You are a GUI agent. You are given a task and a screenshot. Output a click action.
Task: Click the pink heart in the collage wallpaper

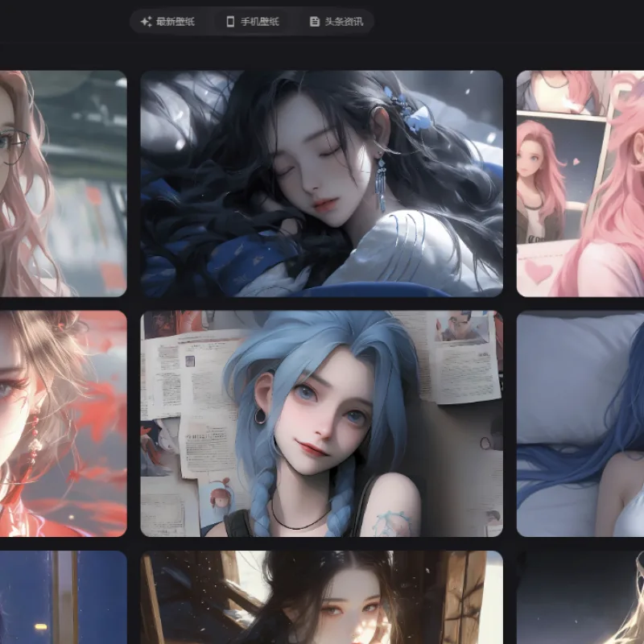click(539, 270)
